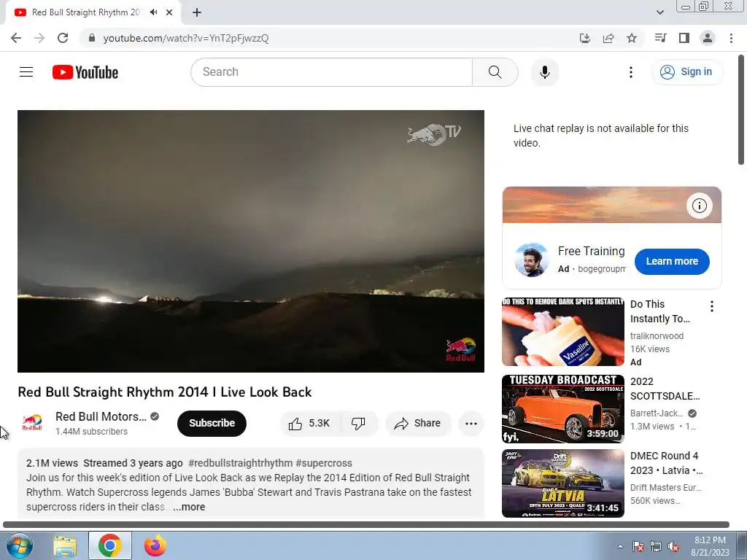Focus the YouTube search field
747x560 pixels.
332,72
